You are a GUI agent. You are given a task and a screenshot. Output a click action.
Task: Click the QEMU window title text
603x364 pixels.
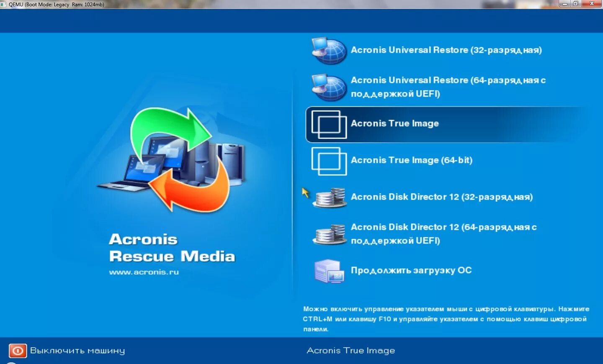coord(57,5)
